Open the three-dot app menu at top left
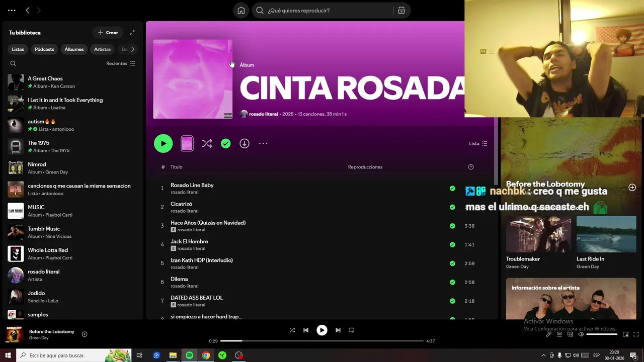The height and width of the screenshot is (362, 644). pos(12,10)
